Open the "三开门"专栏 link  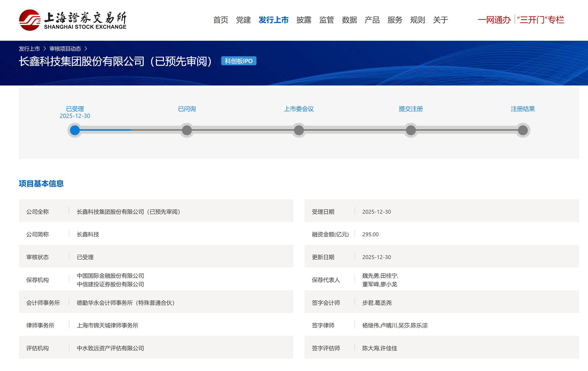click(x=540, y=20)
